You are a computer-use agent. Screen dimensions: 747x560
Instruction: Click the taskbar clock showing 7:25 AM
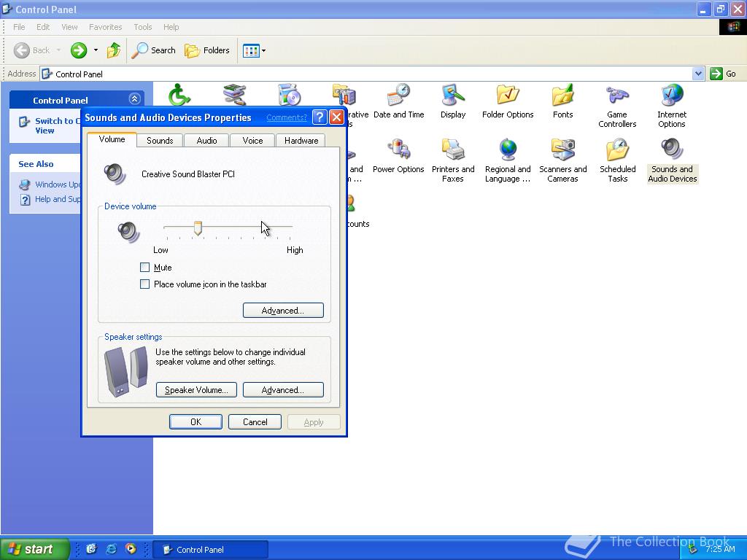tap(720, 550)
